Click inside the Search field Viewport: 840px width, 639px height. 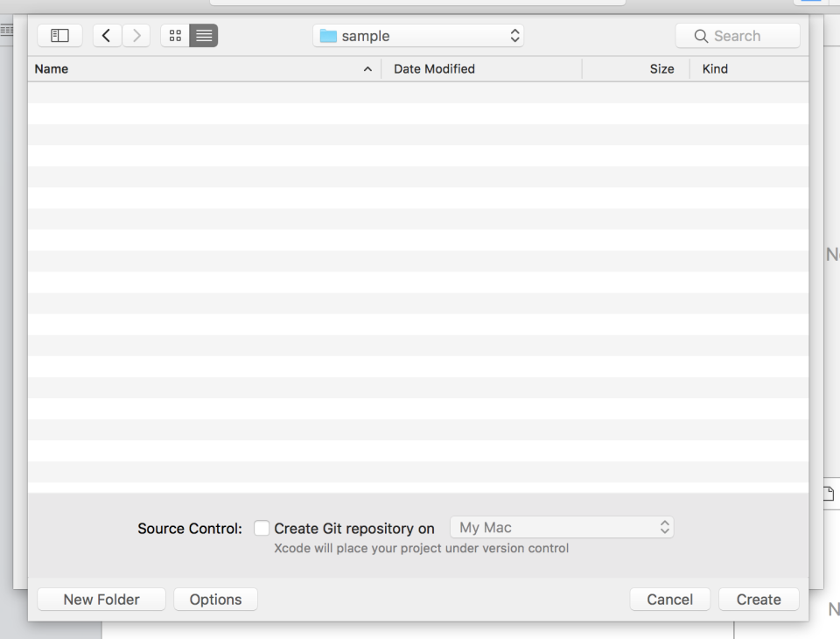[x=744, y=36]
